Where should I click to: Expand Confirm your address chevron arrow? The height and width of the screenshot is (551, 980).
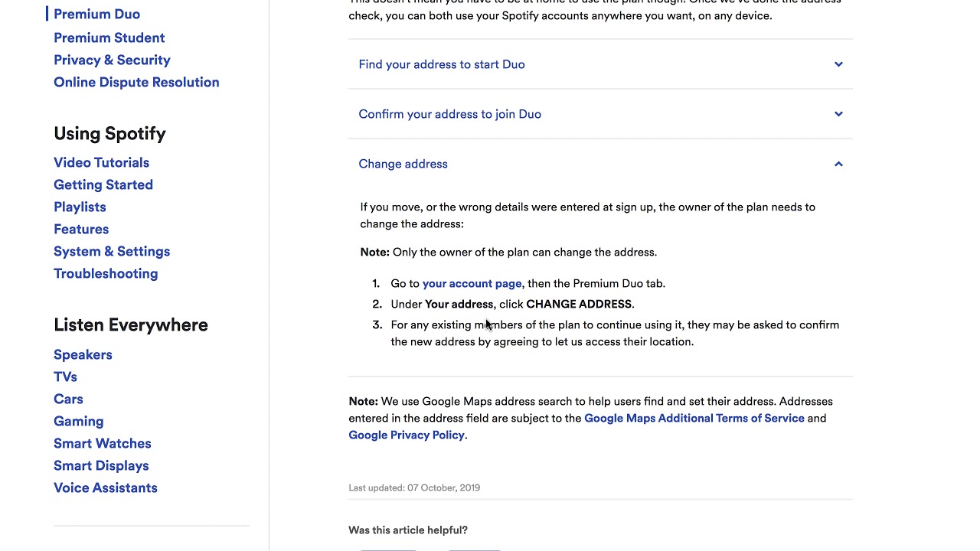pos(838,114)
